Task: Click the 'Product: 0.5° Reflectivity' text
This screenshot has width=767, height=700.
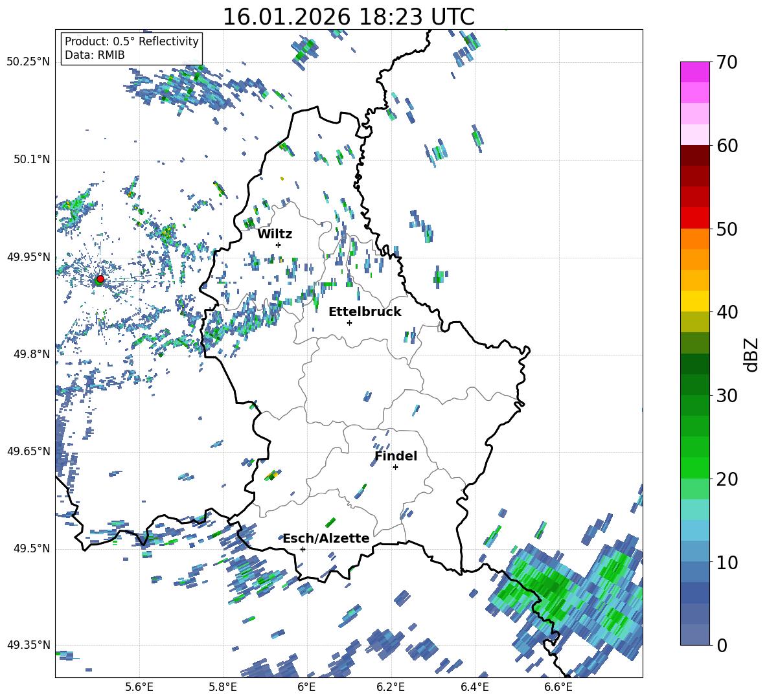Action: [x=132, y=41]
